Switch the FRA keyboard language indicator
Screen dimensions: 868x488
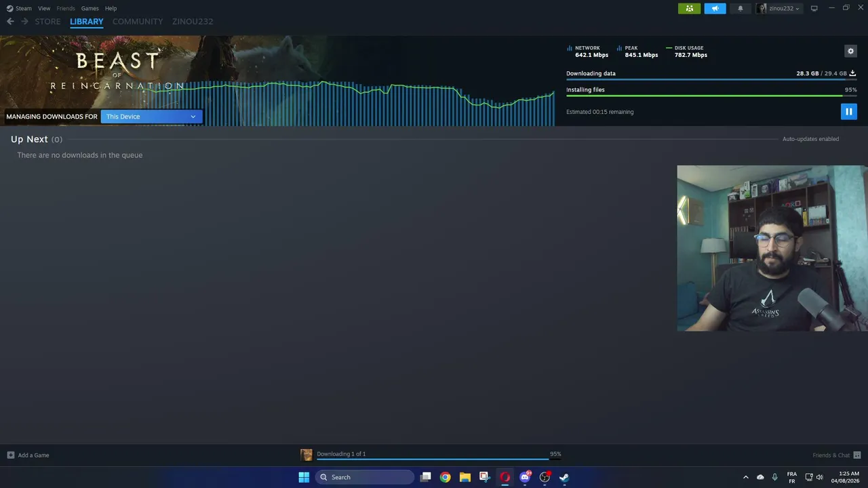pyautogui.click(x=792, y=477)
